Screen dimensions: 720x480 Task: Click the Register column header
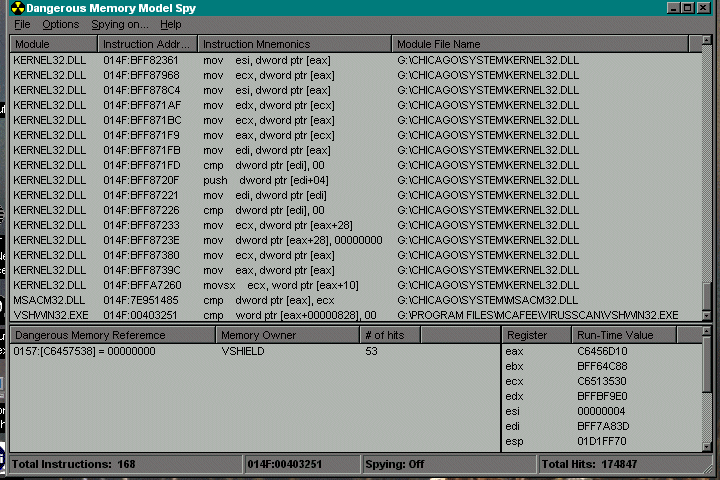tap(537, 335)
